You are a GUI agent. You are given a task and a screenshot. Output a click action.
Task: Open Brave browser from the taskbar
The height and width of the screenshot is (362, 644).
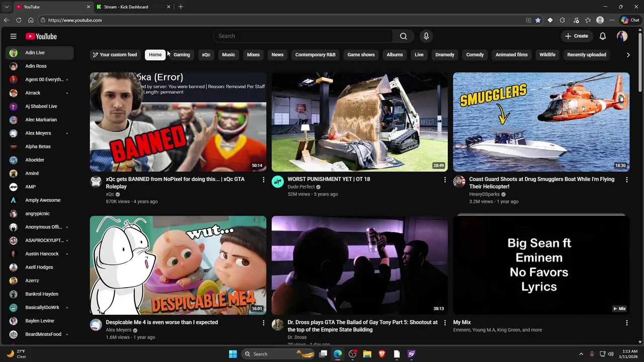click(x=382, y=354)
